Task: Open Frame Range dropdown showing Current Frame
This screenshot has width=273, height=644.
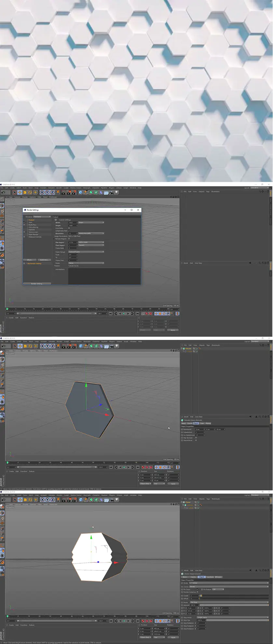Action: coord(86,252)
